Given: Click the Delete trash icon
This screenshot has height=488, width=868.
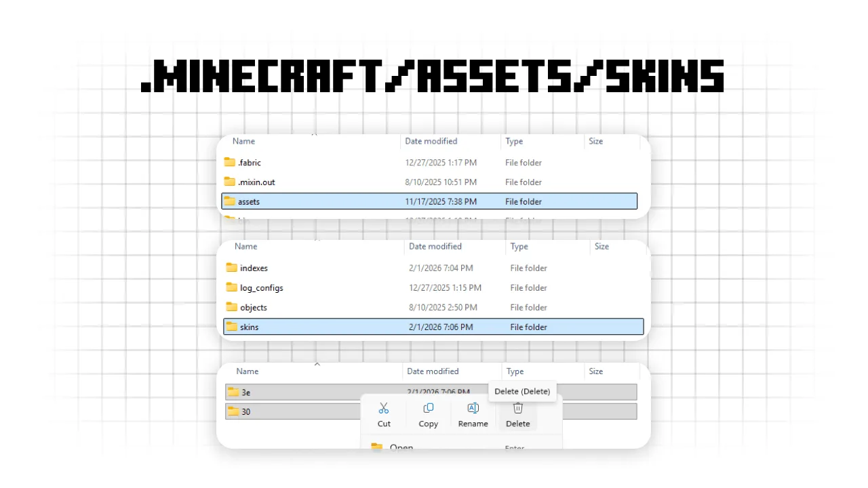Looking at the screenshot, I should point(517,408).
